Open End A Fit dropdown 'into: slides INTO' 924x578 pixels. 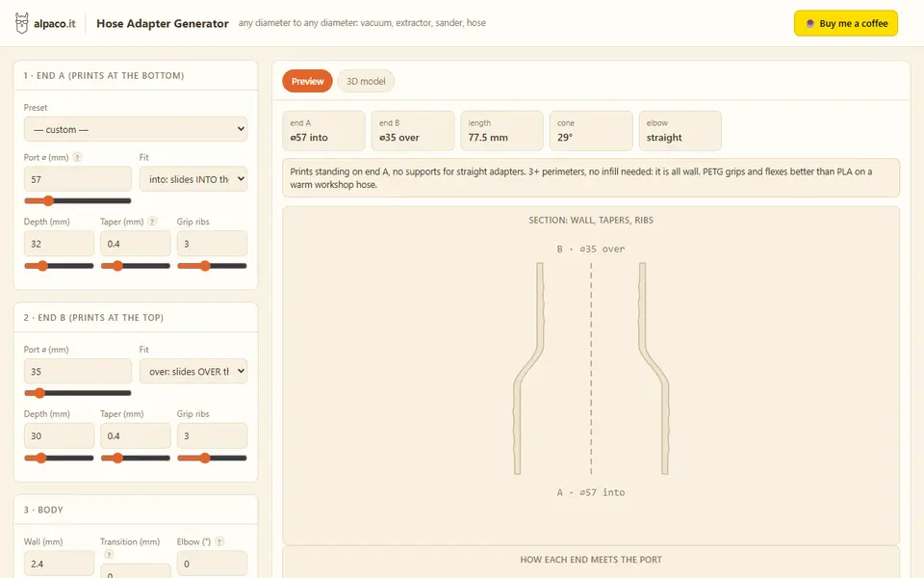click(193, 179)
